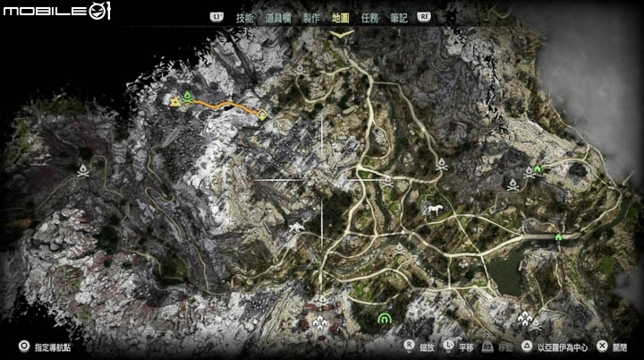The image size is (644, 360).
Task: Select the campfire lower-left of the eastern campfire pair
Action: [x=513, y=184]
